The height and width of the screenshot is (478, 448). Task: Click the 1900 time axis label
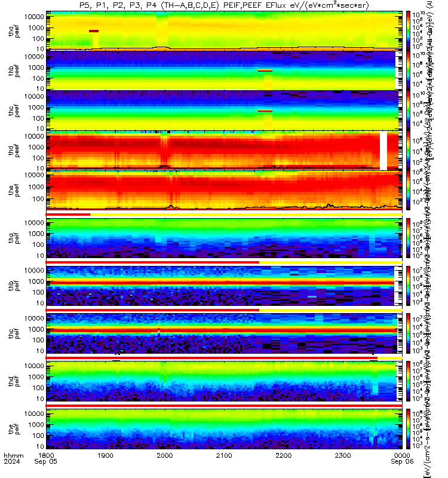click(x=106, y=455)
